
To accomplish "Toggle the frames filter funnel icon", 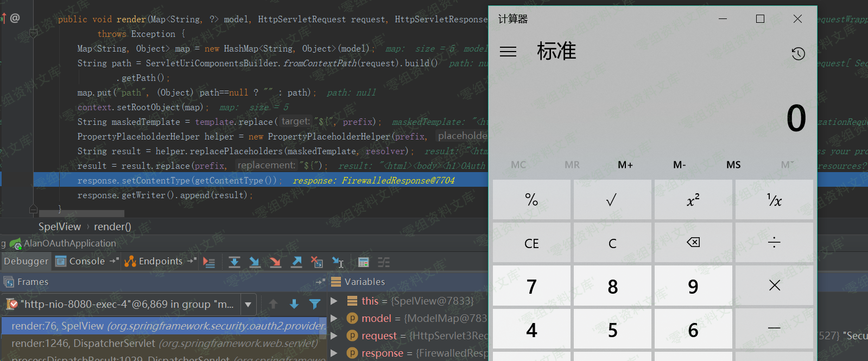I will [x=314, y=304].
